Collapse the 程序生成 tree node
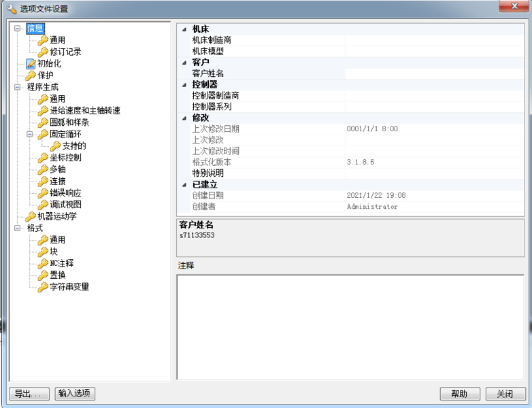 [17, 87]
